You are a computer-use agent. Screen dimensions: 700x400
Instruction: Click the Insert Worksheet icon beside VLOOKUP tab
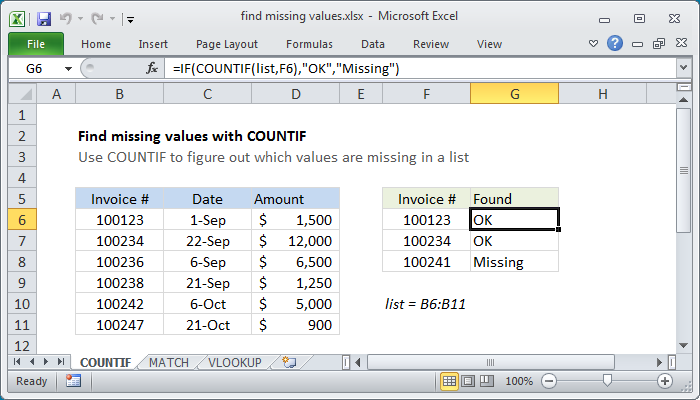[290, 362]
